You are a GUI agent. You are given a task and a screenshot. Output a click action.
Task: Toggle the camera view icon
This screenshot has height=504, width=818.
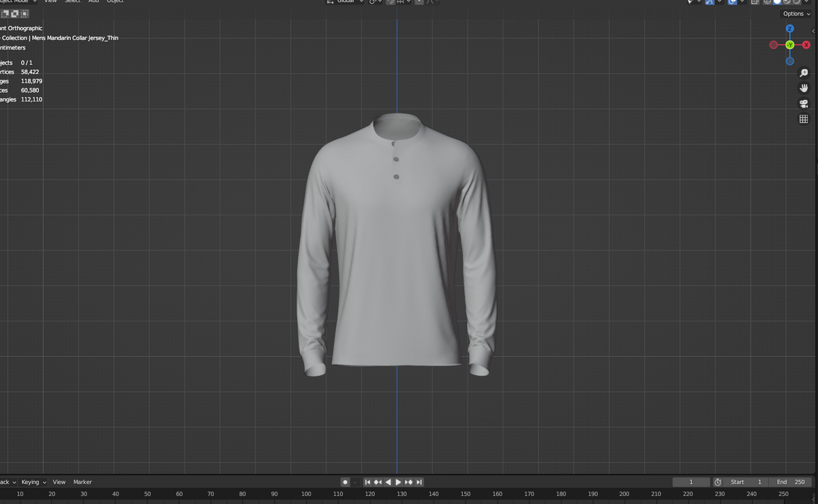[804, 104]
